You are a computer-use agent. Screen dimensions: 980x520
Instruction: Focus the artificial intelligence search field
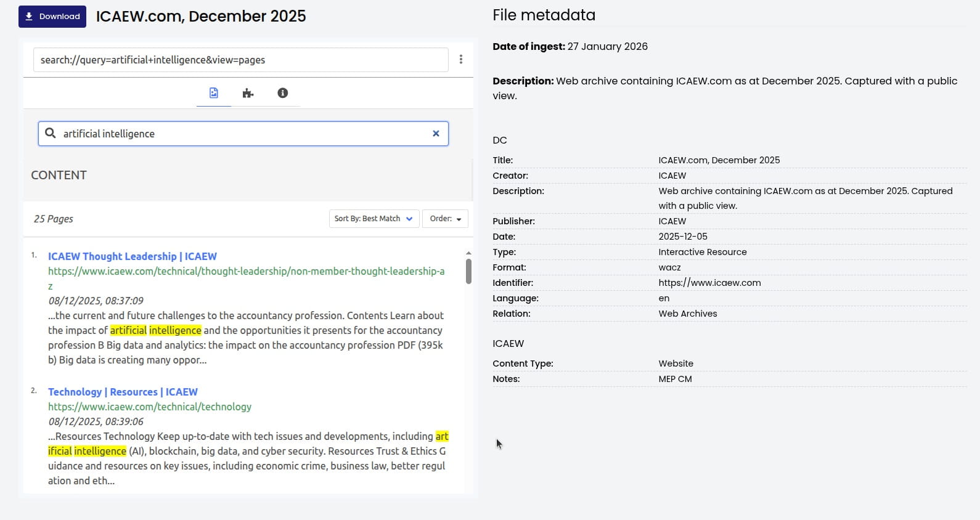click(x=243, y=134)
